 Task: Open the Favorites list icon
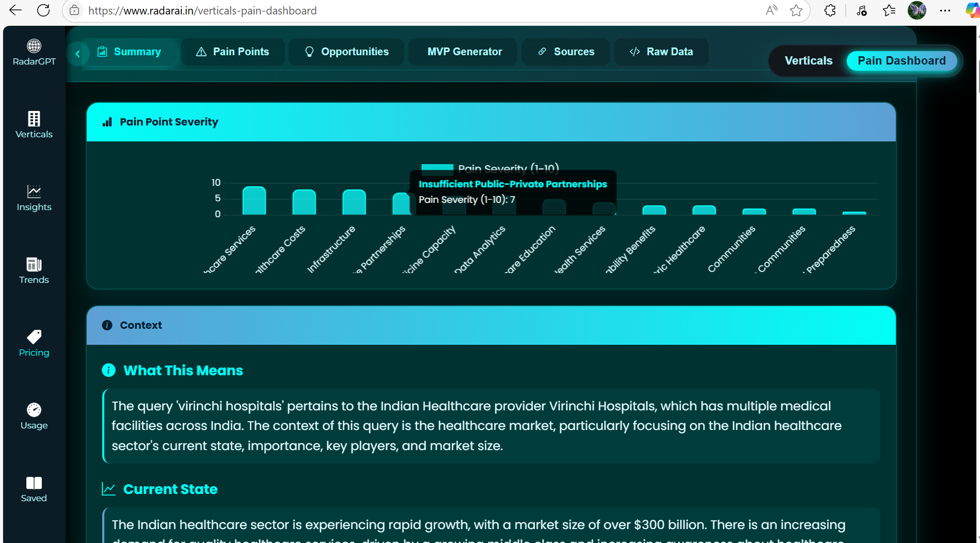[889, 10]
